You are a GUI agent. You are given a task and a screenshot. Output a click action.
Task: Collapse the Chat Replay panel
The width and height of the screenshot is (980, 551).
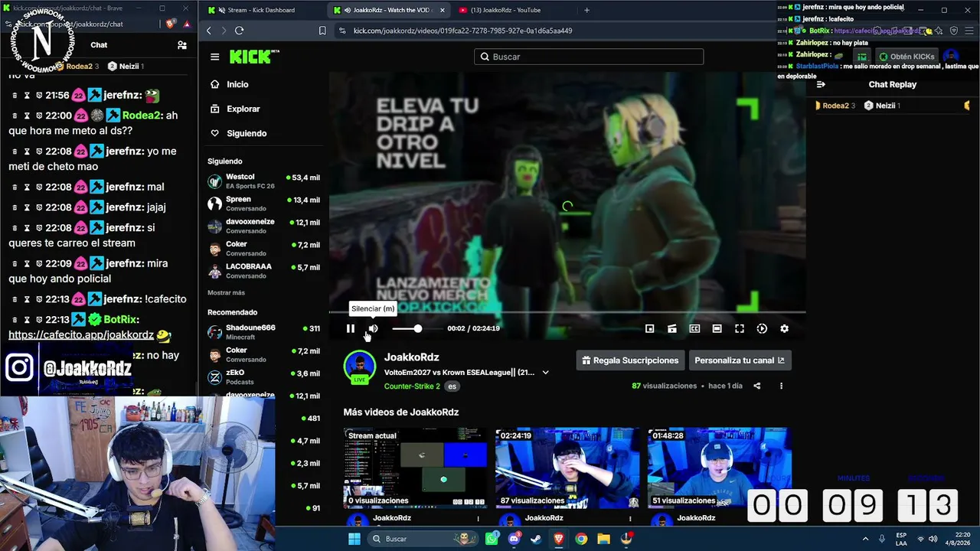(821, 85)
